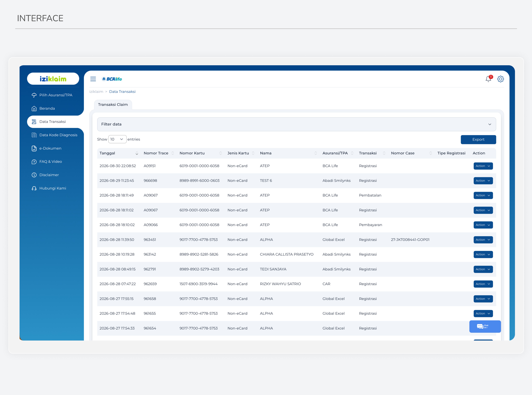The image size is (532, 395).
Task: Open e-Dokumen menu item
Action: [50, 148]
